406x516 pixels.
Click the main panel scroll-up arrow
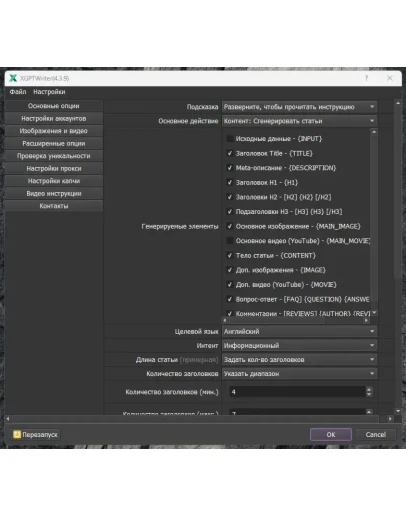398,103
